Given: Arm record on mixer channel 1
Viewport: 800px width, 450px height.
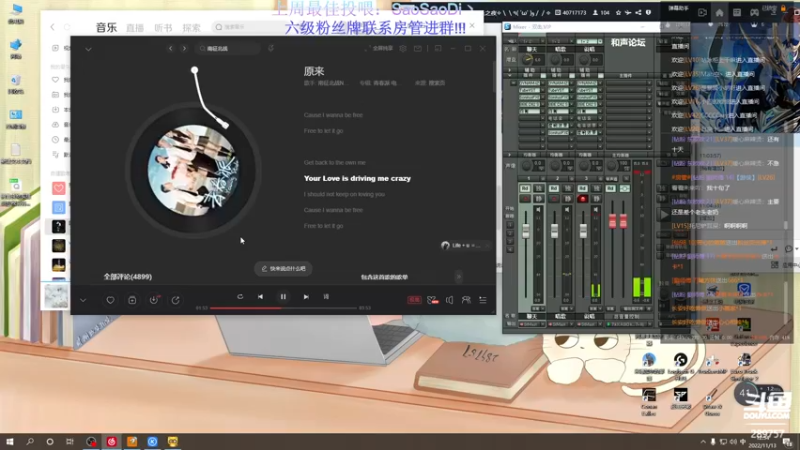Looking at the screenshot, I should coord(525,198).
